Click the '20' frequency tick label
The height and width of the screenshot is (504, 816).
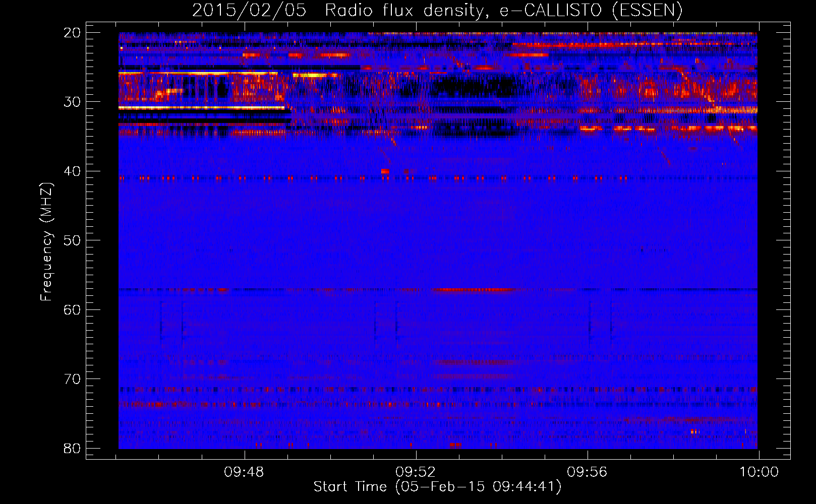pos(72,33)
